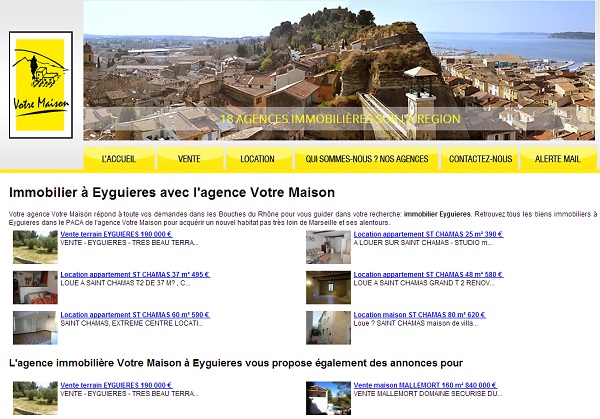This screenshot has height=419, width=600.
Task: Open Location appartement ST CHAMAS 25 m² 390 € link
Action: point(428,234)
